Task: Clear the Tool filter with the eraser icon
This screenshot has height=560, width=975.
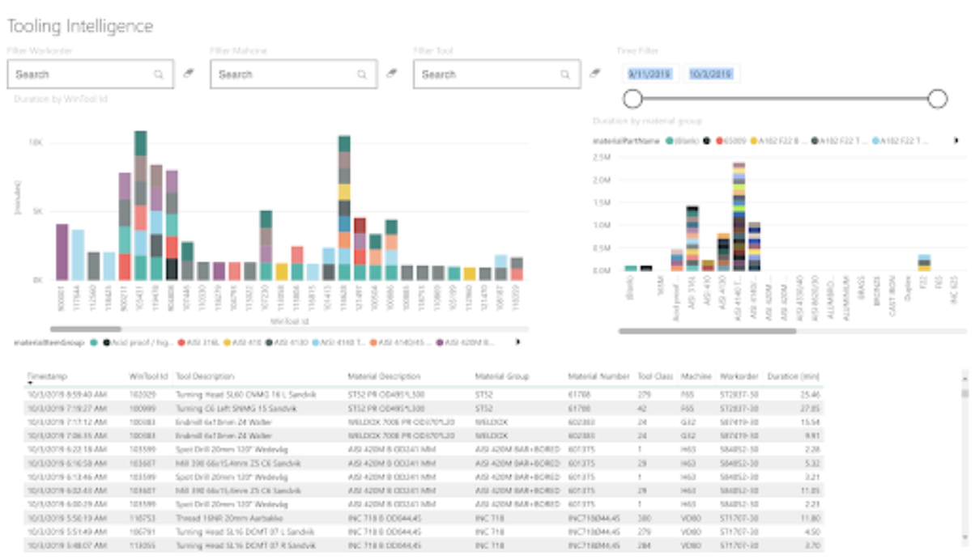Action: (595, 73)
